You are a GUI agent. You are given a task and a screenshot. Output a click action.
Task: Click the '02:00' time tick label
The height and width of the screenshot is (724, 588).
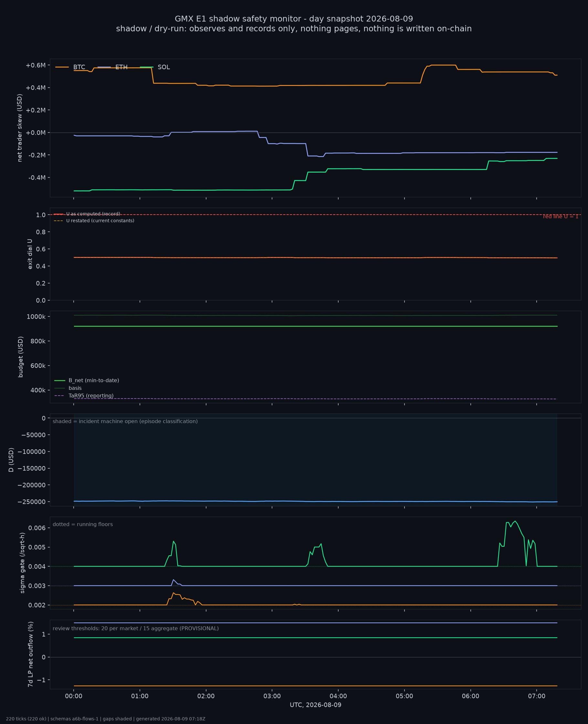(206, 696)
